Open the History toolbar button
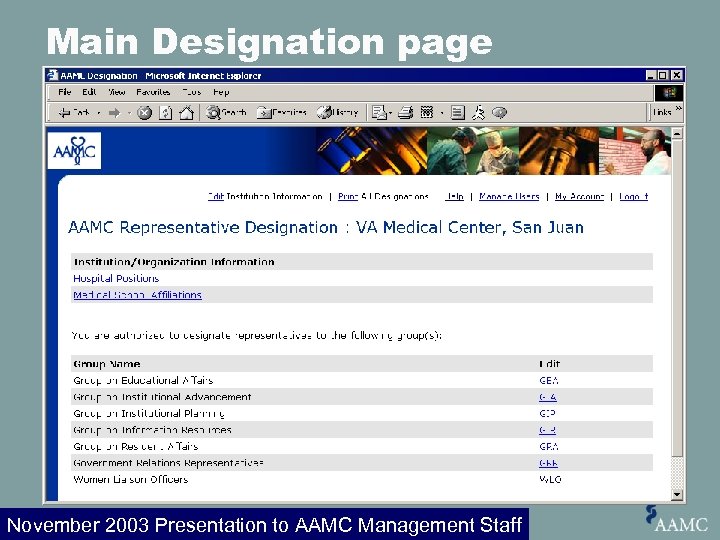Screen dimensions: 720x540 [338, 112]
